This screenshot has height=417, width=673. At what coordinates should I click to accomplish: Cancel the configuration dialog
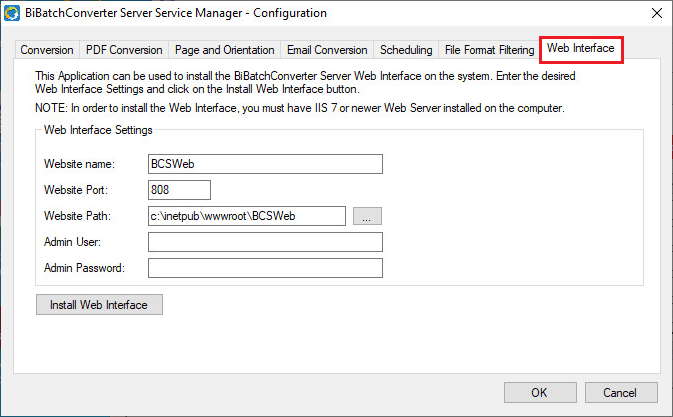click(620, 392)
